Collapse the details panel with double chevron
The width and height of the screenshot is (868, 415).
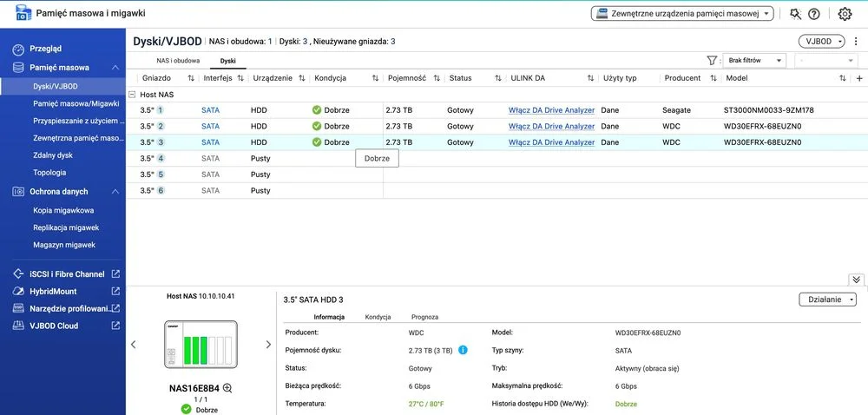click(x=856, y=280)
